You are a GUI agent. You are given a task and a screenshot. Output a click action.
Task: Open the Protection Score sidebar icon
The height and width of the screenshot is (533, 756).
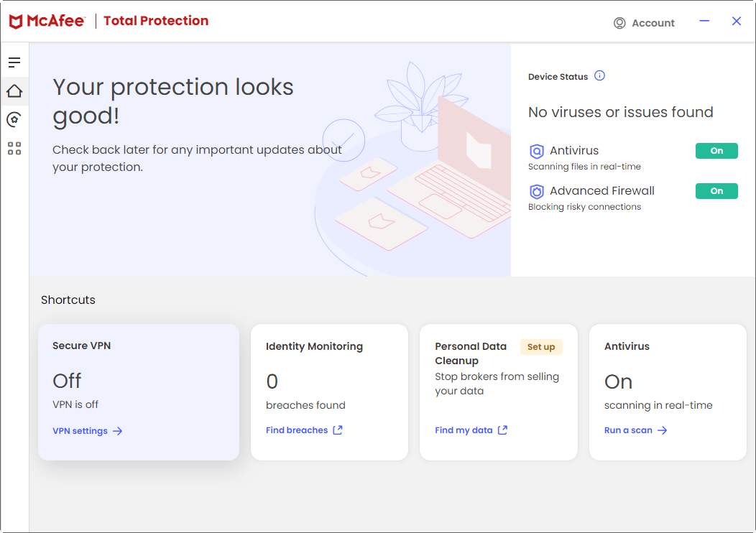click(x=14, y=120)
